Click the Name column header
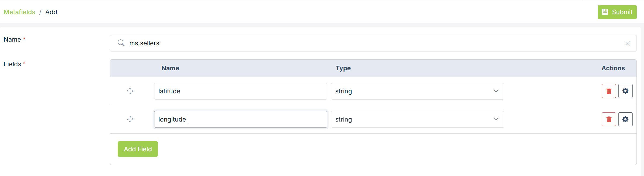Viewport: 644px width, 176px height. pyautogui.click(x=170, y=68)
